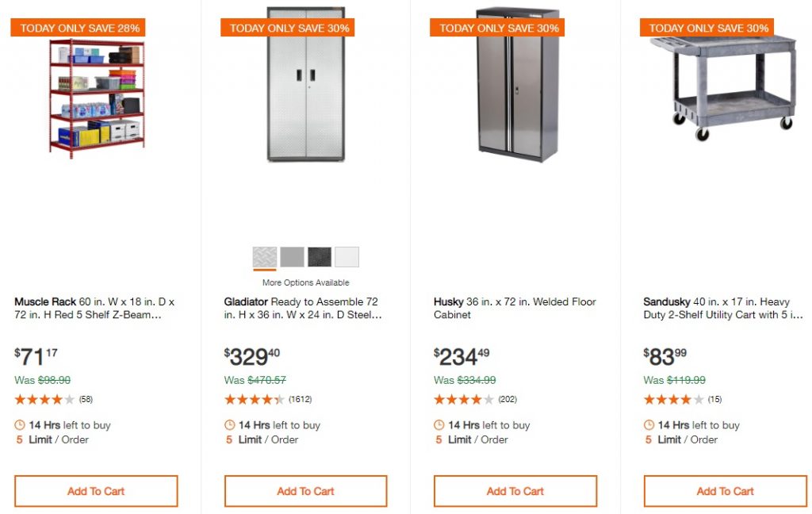Add Sandusky utility cart to cart
The width and height of the screenshot is (812, 514).
[x=725, y=491]
